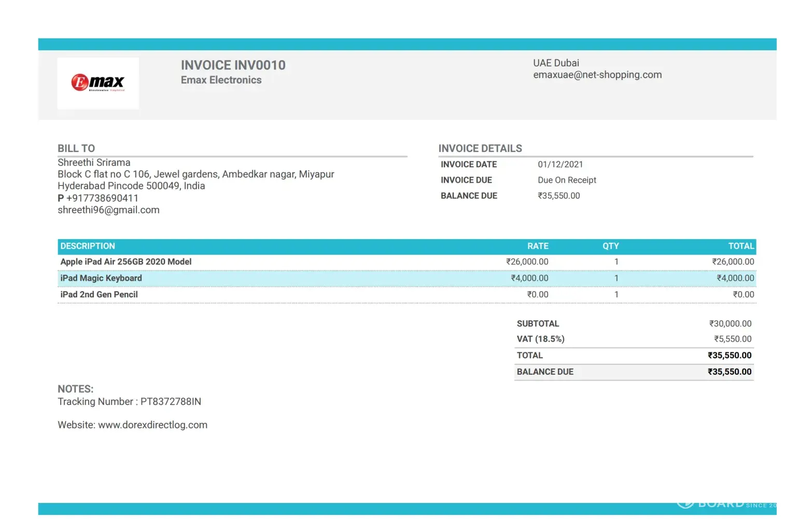The image size is (812, 519).
Task: Click the Due On Receipt value
Action: tap(567, 180)
